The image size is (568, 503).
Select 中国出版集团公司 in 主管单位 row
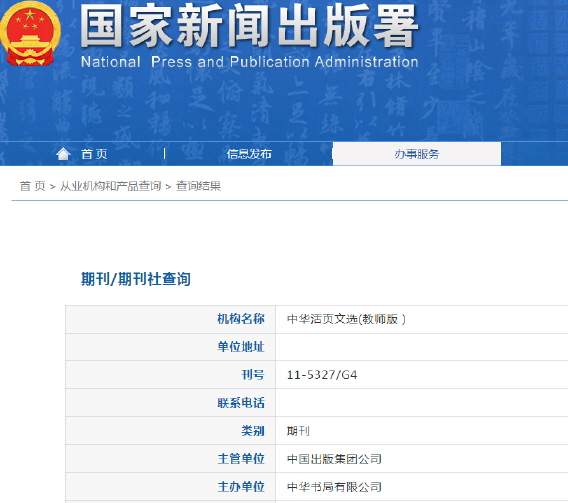coord(334,459)
